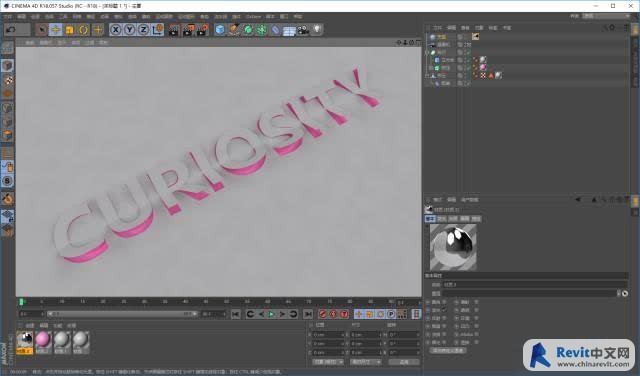
Task: Click the Undo arrow icon
Action: coord(11,30)
